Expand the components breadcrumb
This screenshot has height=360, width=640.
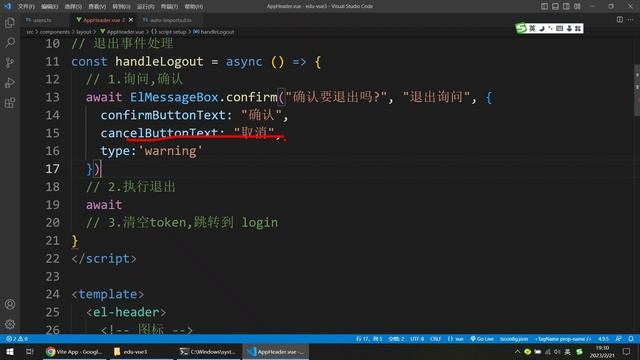(55, 32)
